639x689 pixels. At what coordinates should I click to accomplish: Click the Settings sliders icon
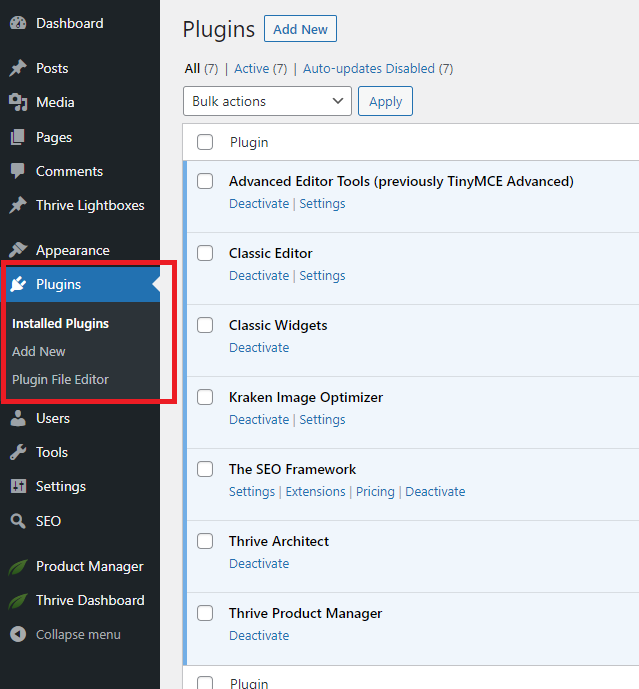click(18, 486)
